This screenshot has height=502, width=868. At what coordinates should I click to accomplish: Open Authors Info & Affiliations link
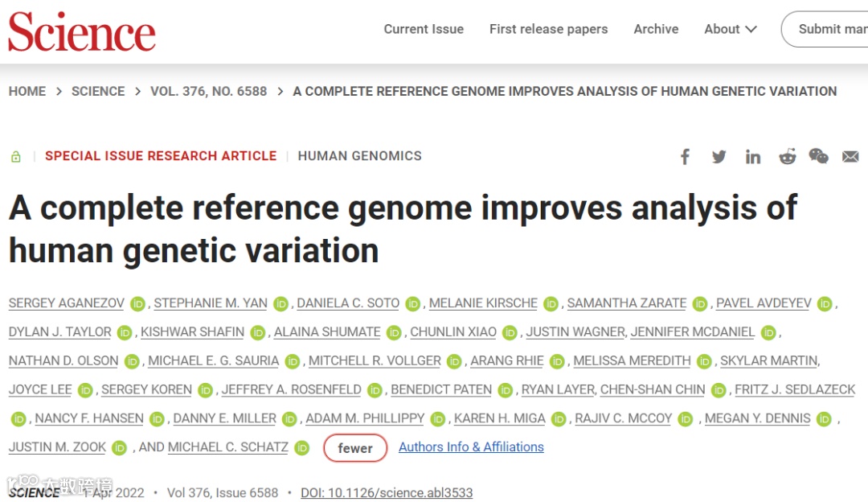[x=471, y=446]
